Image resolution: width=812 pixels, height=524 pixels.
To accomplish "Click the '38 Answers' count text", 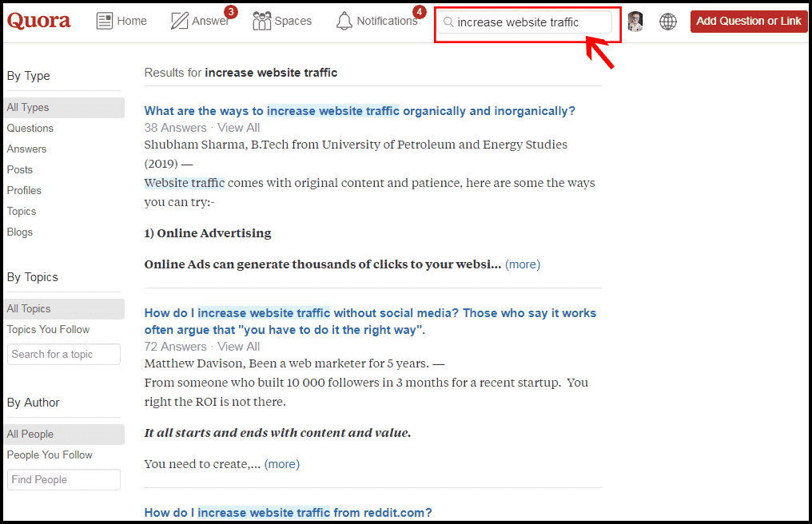I will 176,128.
